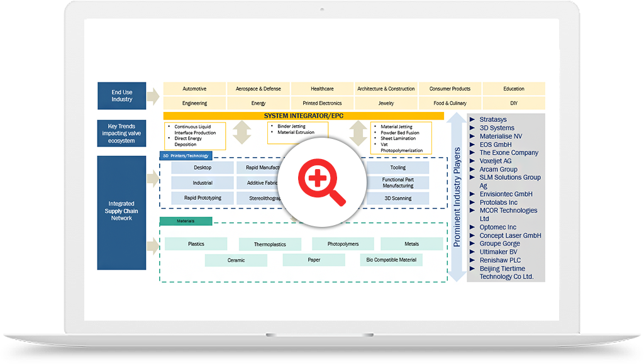Viewport: 644px width, 364px height.
Task: Click the Bio Compatible Material box
Action: 391,260
